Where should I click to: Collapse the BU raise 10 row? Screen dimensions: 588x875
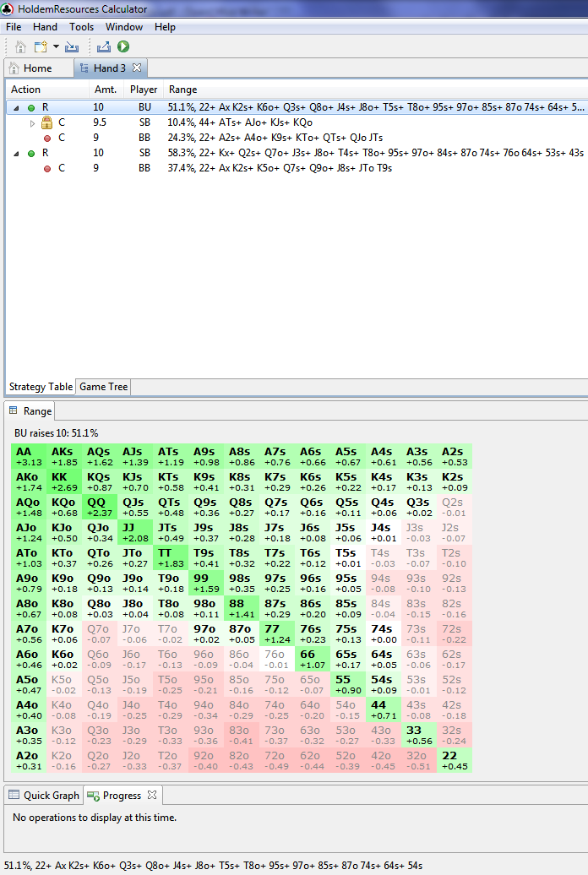(16, 108)
